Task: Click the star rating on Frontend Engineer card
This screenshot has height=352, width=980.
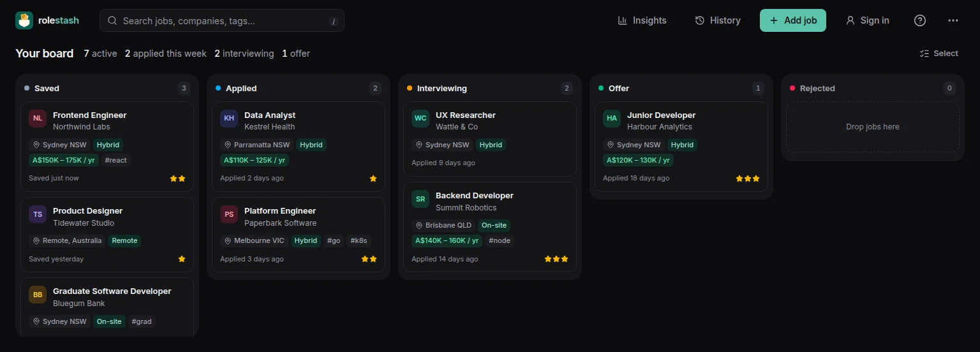Action: coord(178,179)
